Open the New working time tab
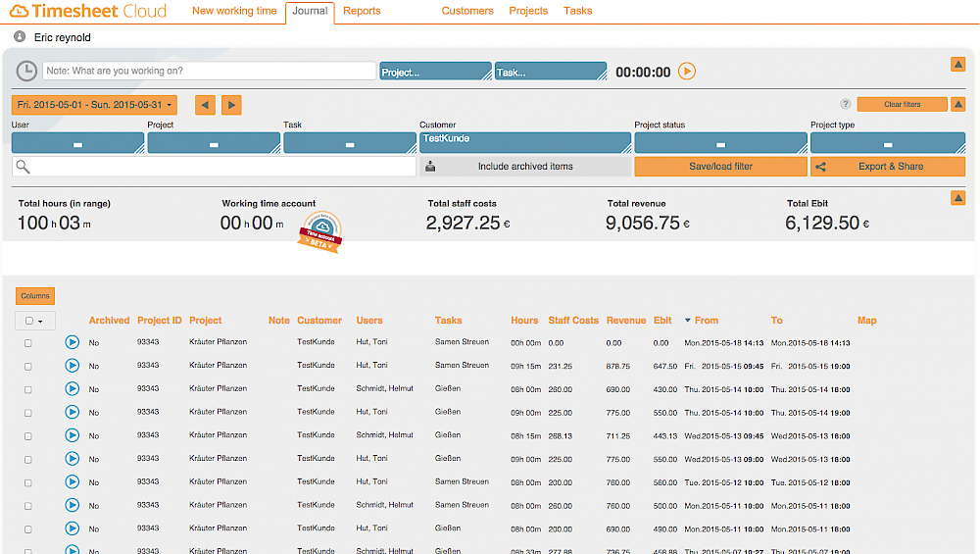980x554 pixels. tap(234, 11)
